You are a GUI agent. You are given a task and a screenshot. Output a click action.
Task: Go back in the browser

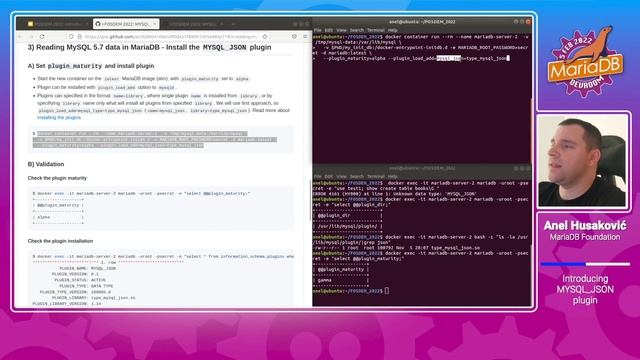(x=20, y=37)
